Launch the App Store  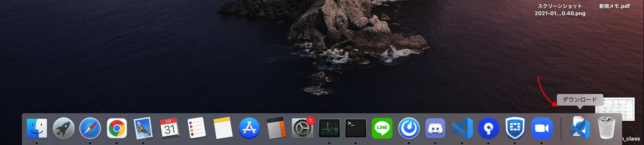click(x=249, y=128)
